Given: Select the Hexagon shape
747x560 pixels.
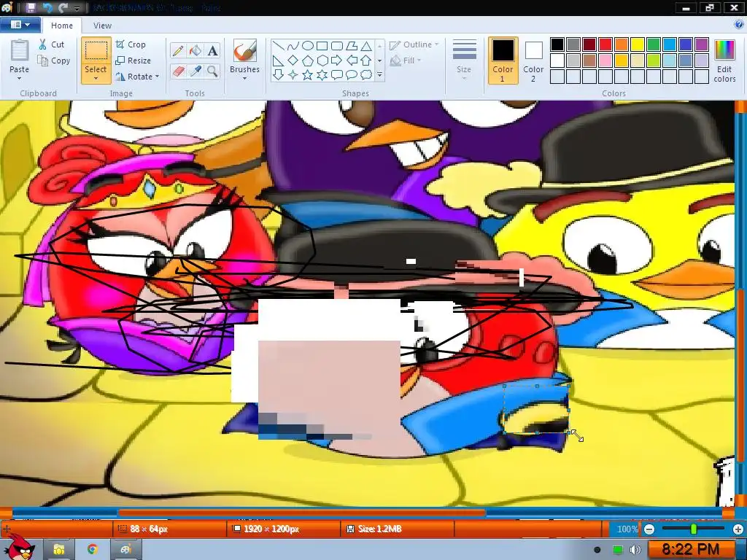Looking at the screenshot, I should (322, 61).
